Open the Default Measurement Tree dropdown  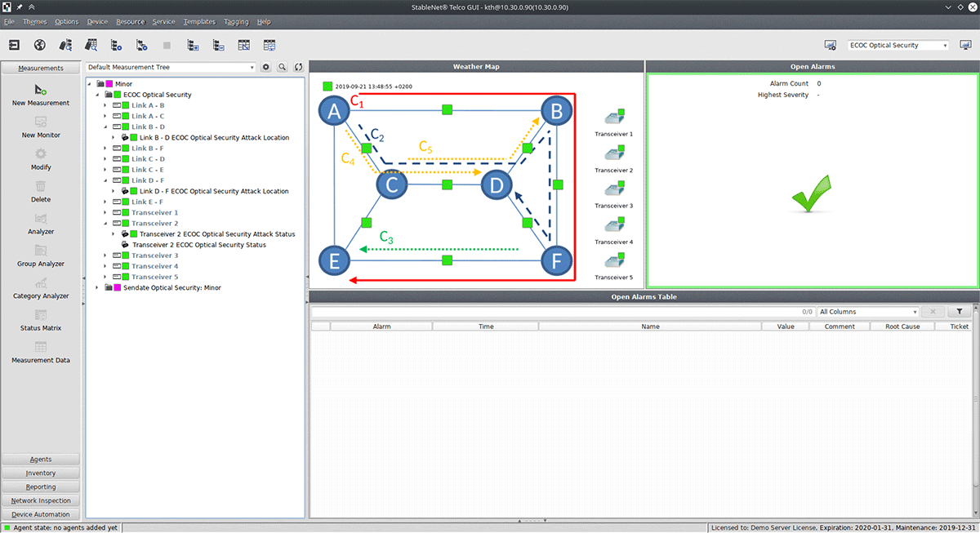(x=171, y=68)
